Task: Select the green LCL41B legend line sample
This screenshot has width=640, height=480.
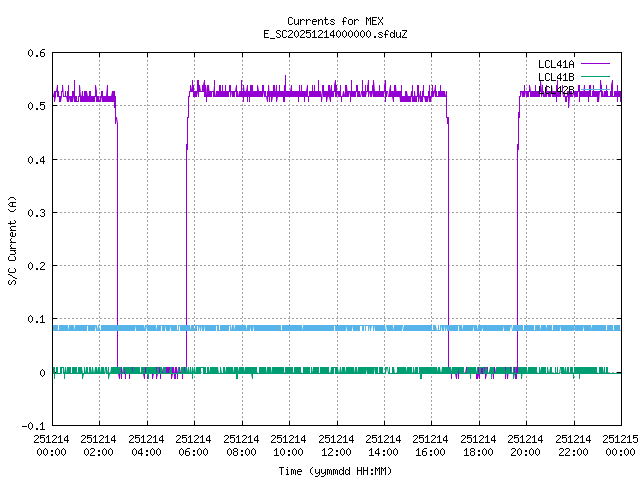Action: pyautogui.click(x=595, y=77)
